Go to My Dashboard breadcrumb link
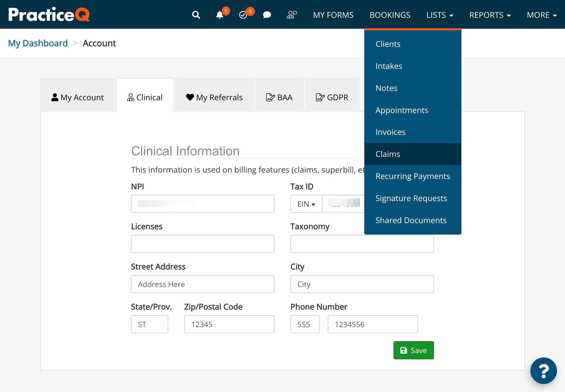Viewport: 565px width, 392px height. click(x=38, y=43)
